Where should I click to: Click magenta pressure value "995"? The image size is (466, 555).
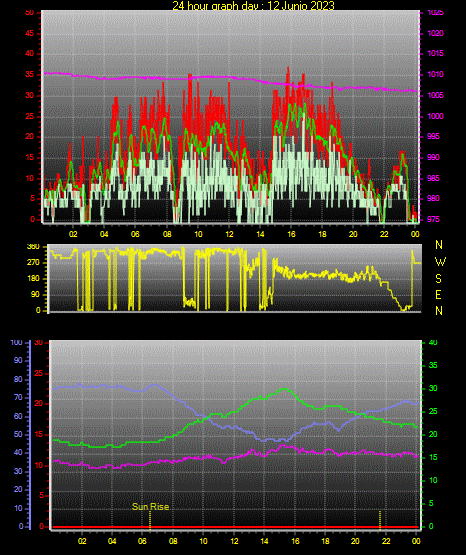(x=433, y=136)
